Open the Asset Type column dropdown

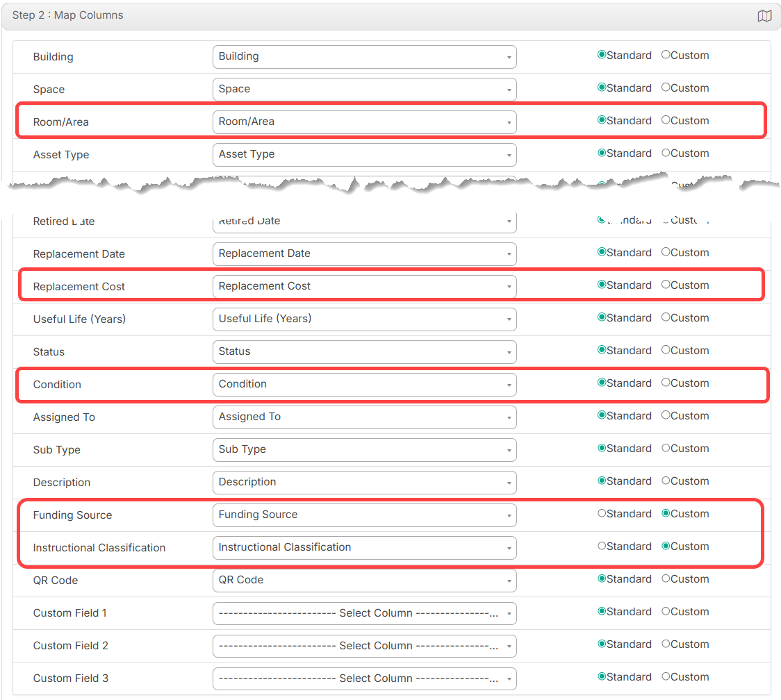(x=364, y=155)
